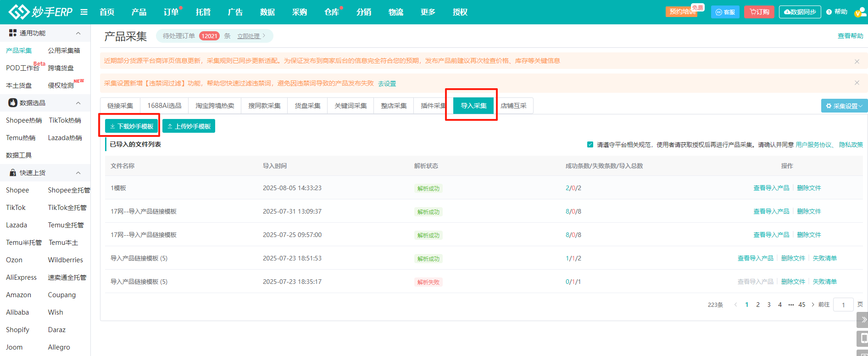Open 客服 customer service chat
Screen dimensions: 868x356
(x=725, y=12)
